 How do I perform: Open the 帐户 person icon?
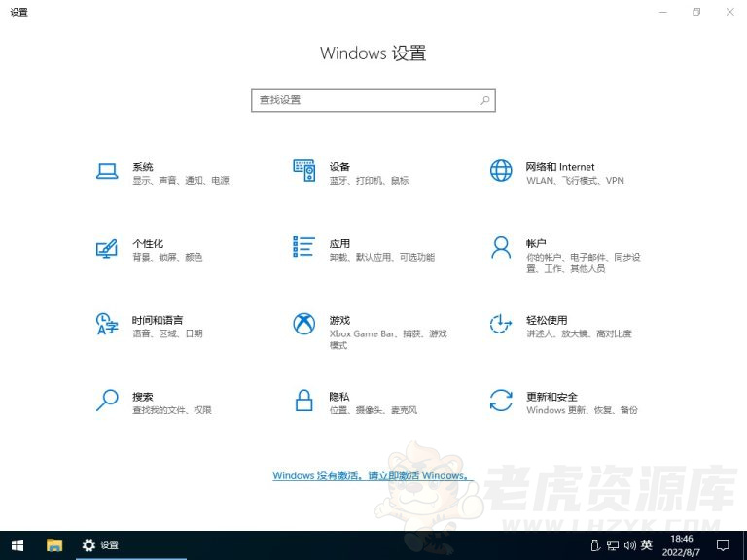[501, 247]
